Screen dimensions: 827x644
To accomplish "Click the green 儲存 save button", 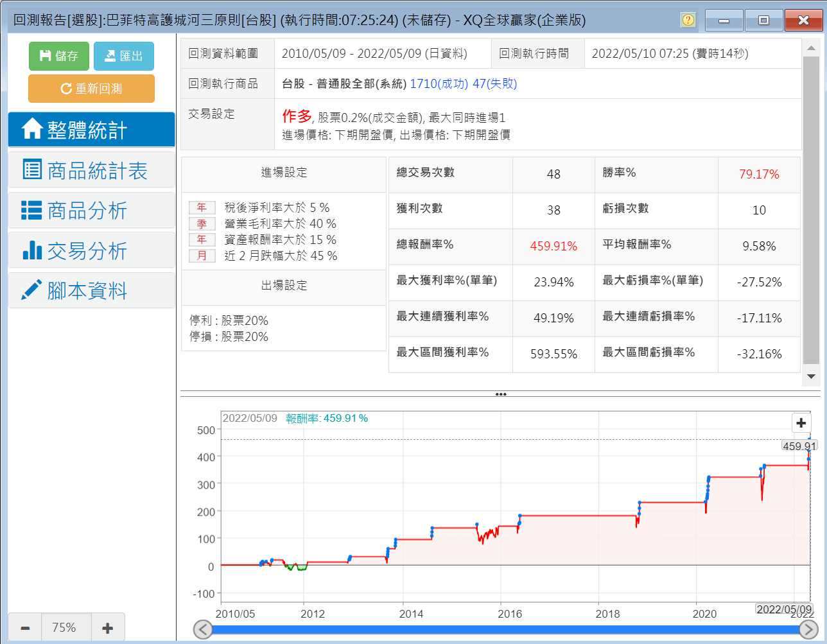I will [x=59, y=56].
